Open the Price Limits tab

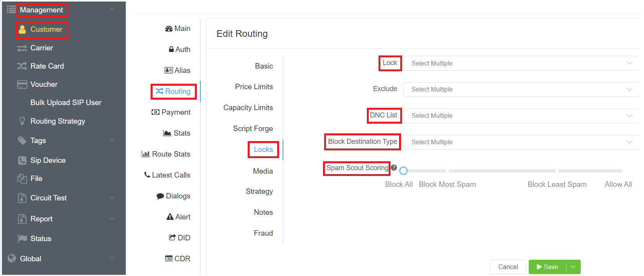coord(254,87)
